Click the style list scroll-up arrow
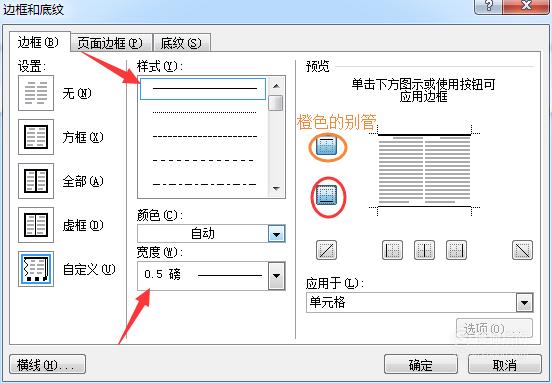Image resolution: width=552 pixels, height=384 pixels. tap(276, 86)
